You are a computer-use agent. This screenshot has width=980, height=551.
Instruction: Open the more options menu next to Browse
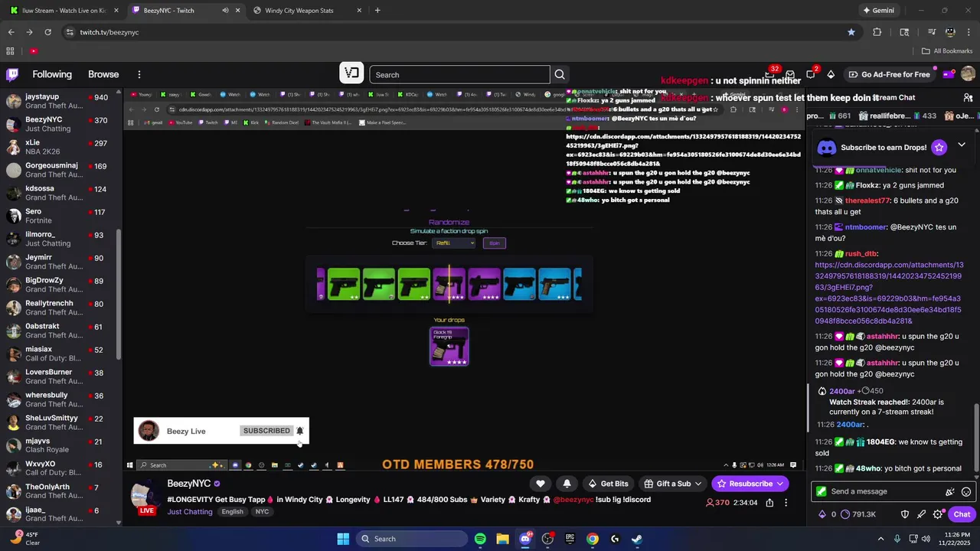(139, 74)
